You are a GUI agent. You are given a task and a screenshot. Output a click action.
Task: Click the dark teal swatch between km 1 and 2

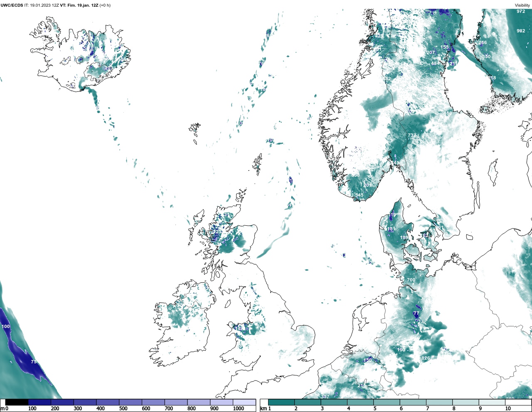pyautogui.click(x=281, y=402)
